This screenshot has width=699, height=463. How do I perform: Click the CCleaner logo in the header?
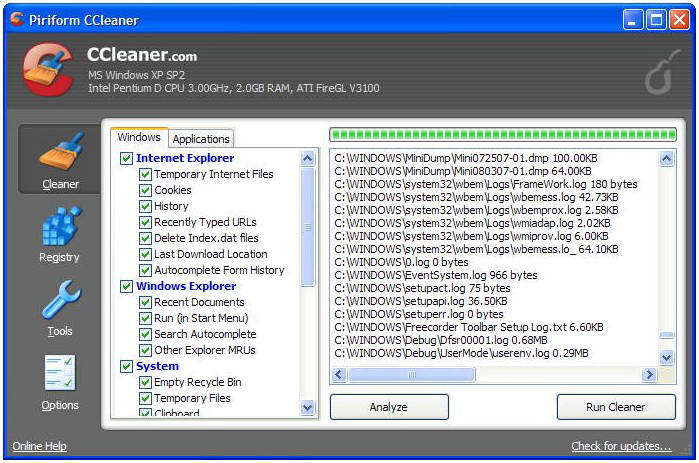click(49, 69)
